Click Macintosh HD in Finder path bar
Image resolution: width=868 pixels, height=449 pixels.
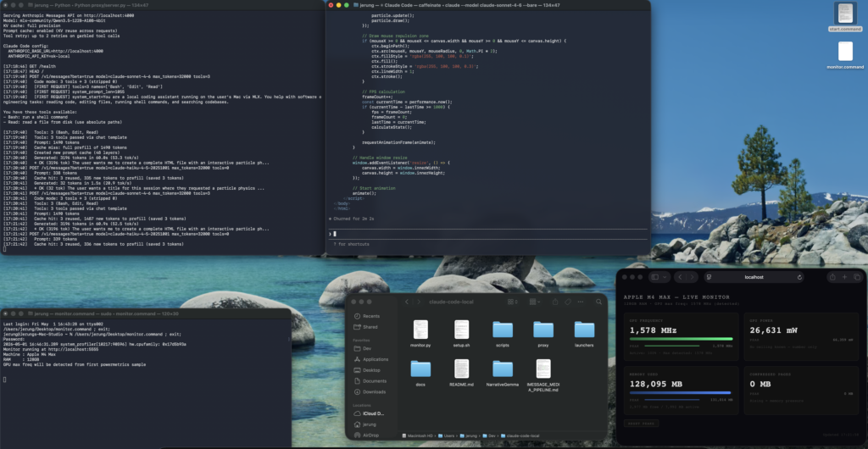click(417, 435)
